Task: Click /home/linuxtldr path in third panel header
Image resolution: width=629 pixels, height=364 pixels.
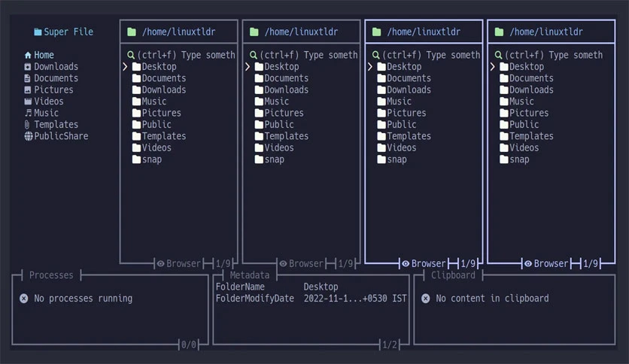Action: click(x=424, y=32)
